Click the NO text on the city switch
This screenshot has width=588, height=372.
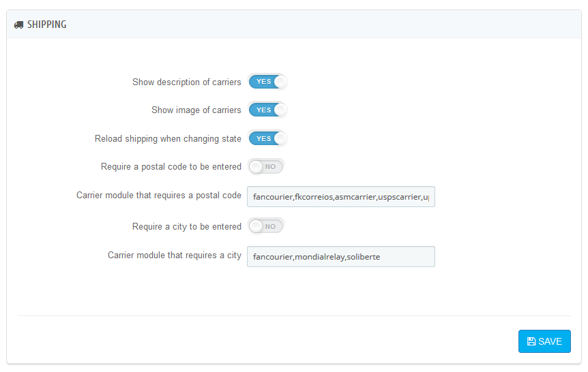pos(270,226)
